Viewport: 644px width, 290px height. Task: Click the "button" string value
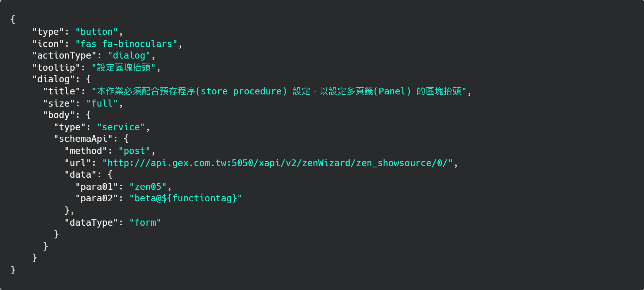pos(96,32)
